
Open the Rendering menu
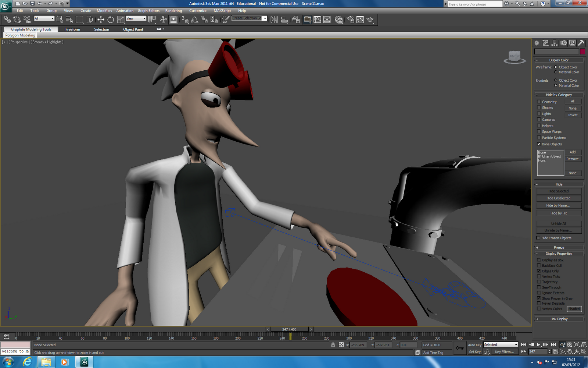[x=173, y=11]
